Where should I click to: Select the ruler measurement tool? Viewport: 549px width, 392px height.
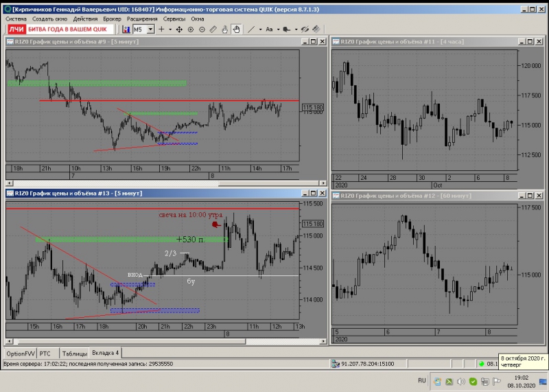tap(213, 30)
